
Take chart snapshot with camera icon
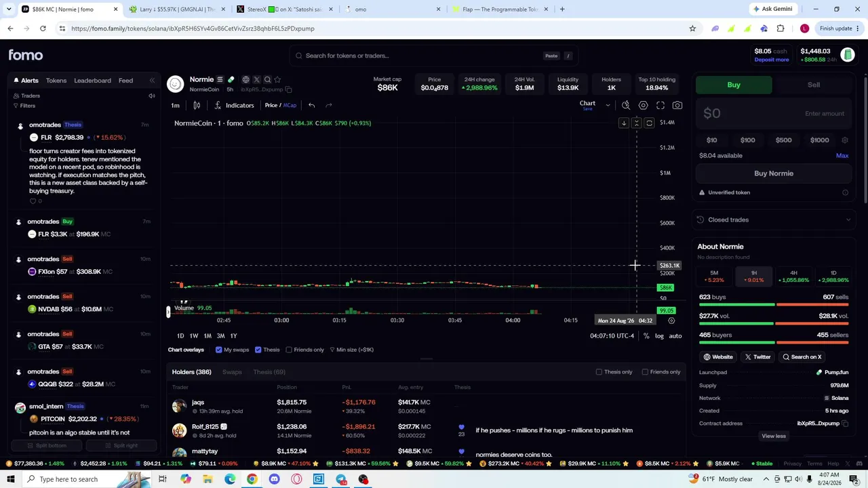pyautogui.click(x=677, y=106)
